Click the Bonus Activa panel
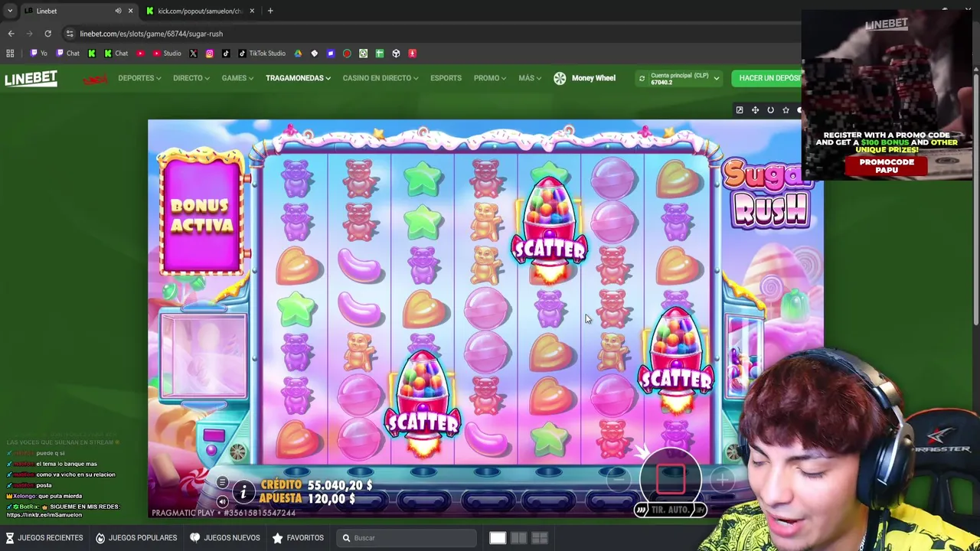 [x=202, y=214]
